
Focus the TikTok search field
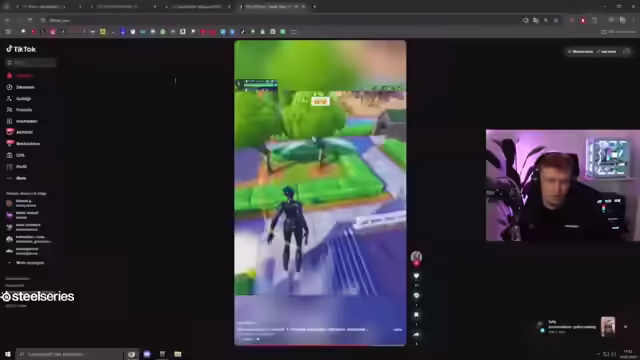pos(31,62)
